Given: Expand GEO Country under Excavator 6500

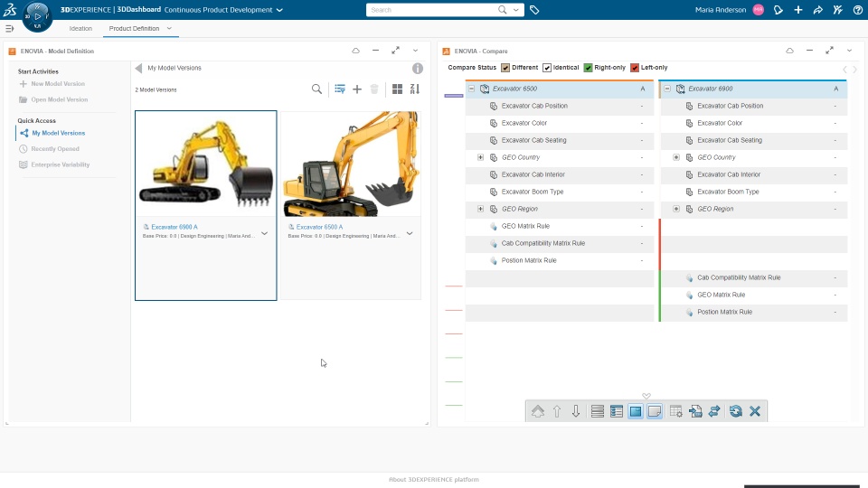Looking at the screenshot, I should (x=480, y=157).
